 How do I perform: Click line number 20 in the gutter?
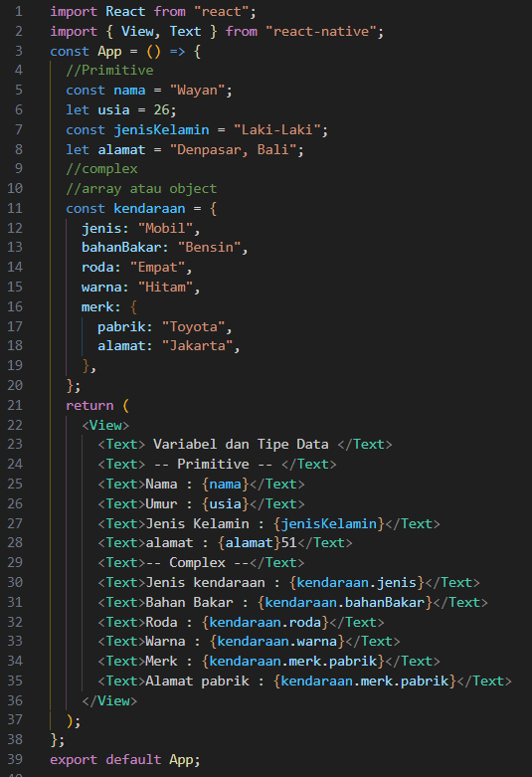[15, 386]
